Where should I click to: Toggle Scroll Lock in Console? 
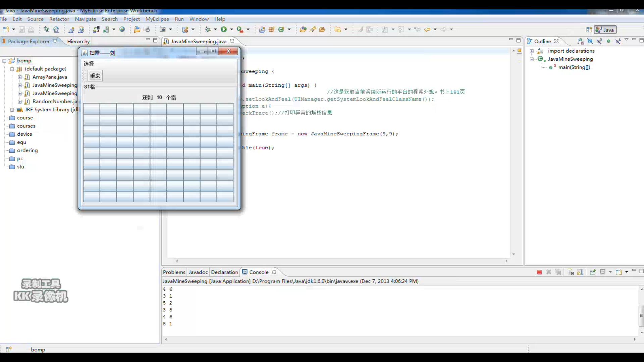pyautogui.click(x=580, y=272)
